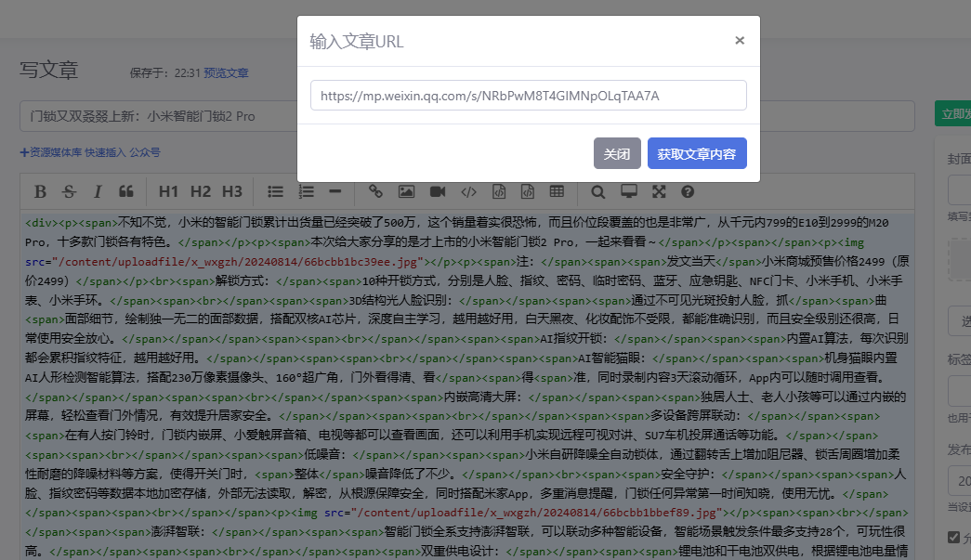This screenshot has width=971, height=560.
Task: Apply strikethrough formatting
Action: click(69, 192)
